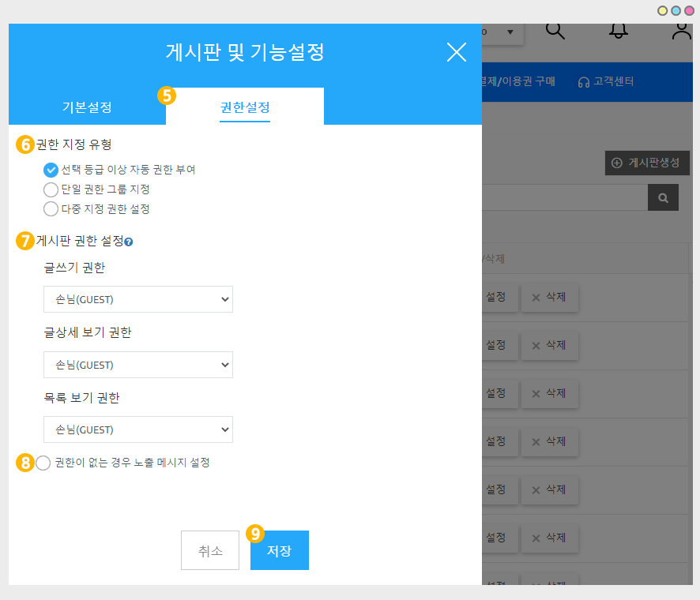Screen dimensions: 700x600
Task: Click the dark search button with magnifier
Action: 663,197
